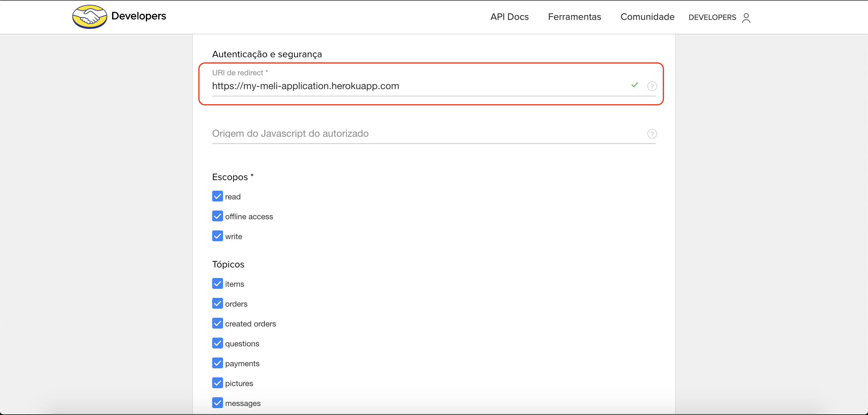Open the Comunidade menu
This screenshot has width=868, height=415.
click(647, 17)
